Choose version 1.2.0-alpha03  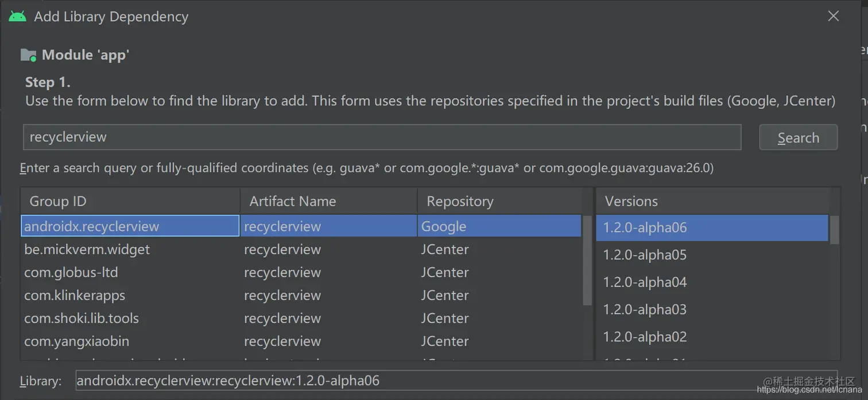pyautogui.click(x=712, y=310)
